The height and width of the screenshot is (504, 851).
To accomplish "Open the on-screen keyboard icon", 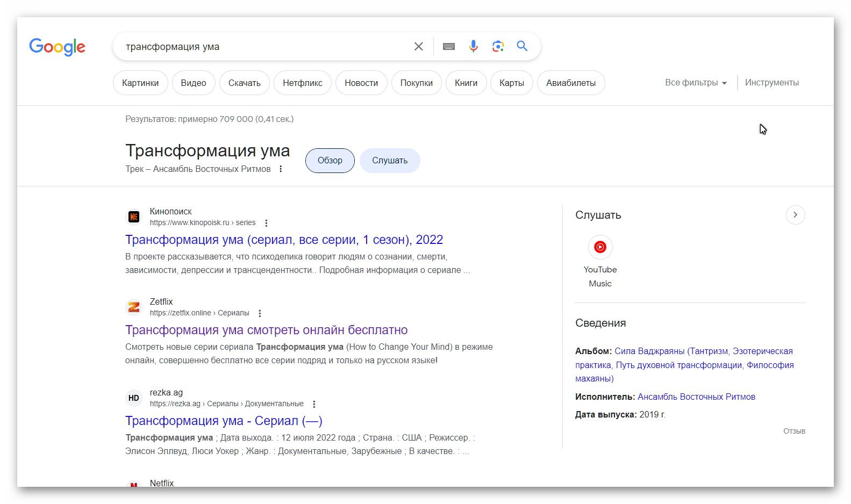I will tap(449, 47).
